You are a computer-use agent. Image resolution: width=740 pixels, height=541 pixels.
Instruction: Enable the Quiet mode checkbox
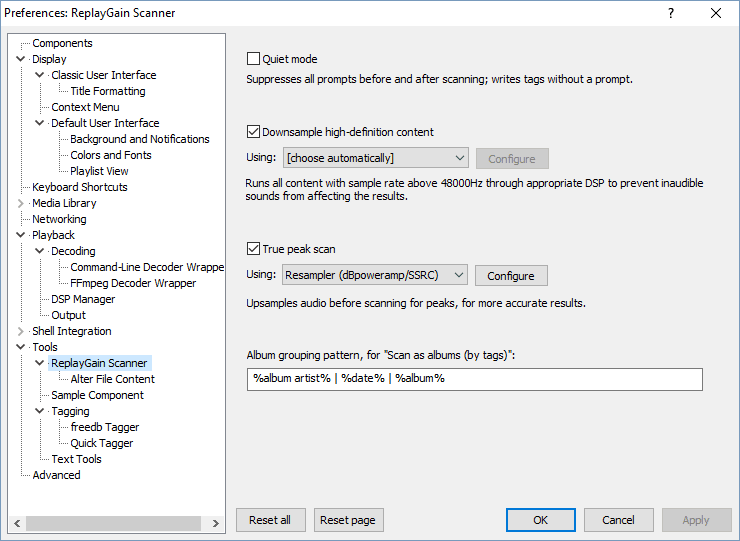[254, 59]
